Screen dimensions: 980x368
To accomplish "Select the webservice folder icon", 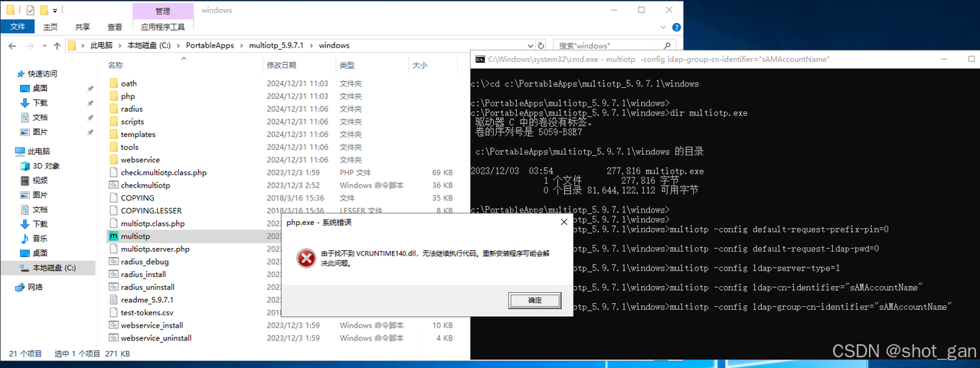I will tap(113, 160).
